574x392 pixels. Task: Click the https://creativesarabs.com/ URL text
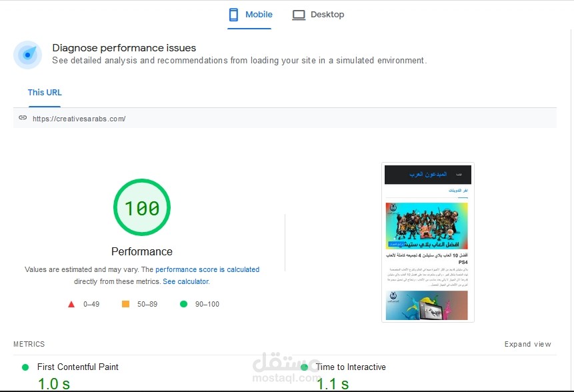[79, 119]
